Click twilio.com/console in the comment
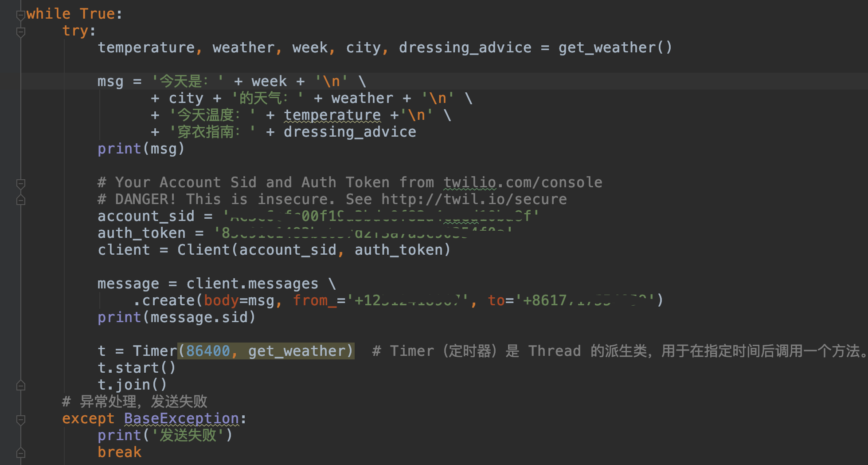Viewport: 868px width, 465px height. [x=523, y=182]
